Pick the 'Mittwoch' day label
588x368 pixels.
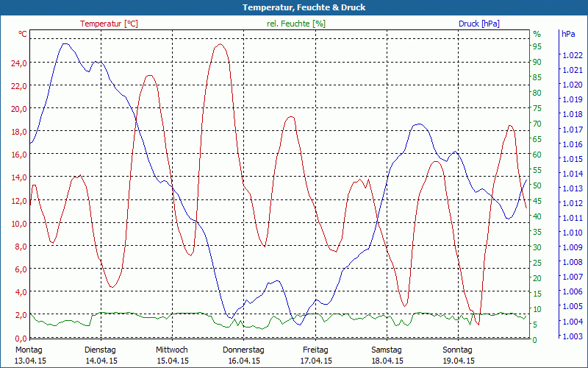[x=172, y=350]
